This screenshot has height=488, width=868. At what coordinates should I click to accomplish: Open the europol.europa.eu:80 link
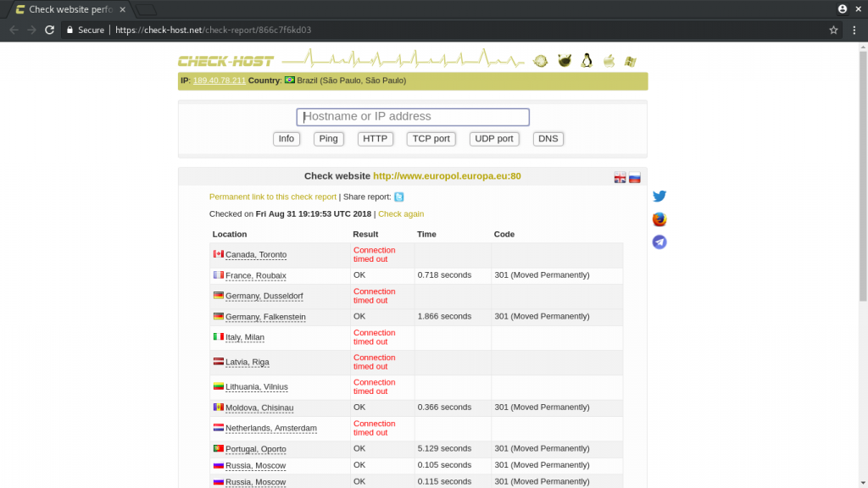click(x=447, y=176)
